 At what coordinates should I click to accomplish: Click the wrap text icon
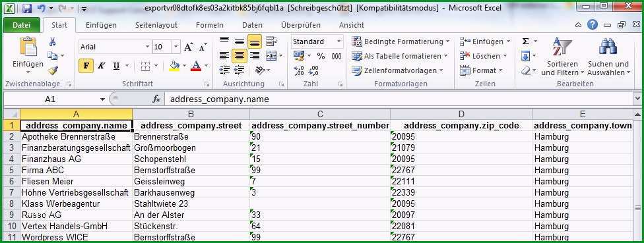pos(271,41)
